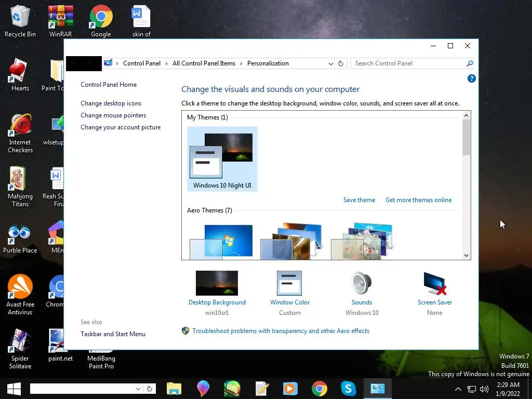Open the blue Help question mark
The width and height of the screenshot is (532, 399).
pos(471,78)
